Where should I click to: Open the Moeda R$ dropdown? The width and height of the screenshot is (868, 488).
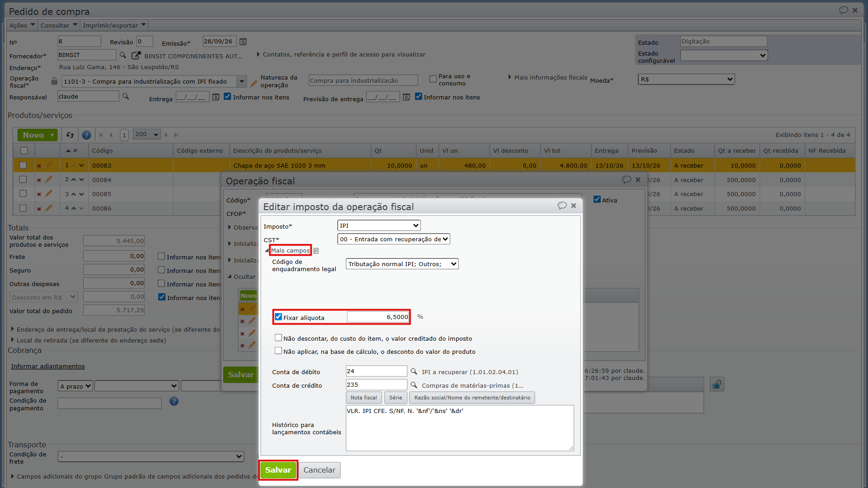click(x=686, y=80)
